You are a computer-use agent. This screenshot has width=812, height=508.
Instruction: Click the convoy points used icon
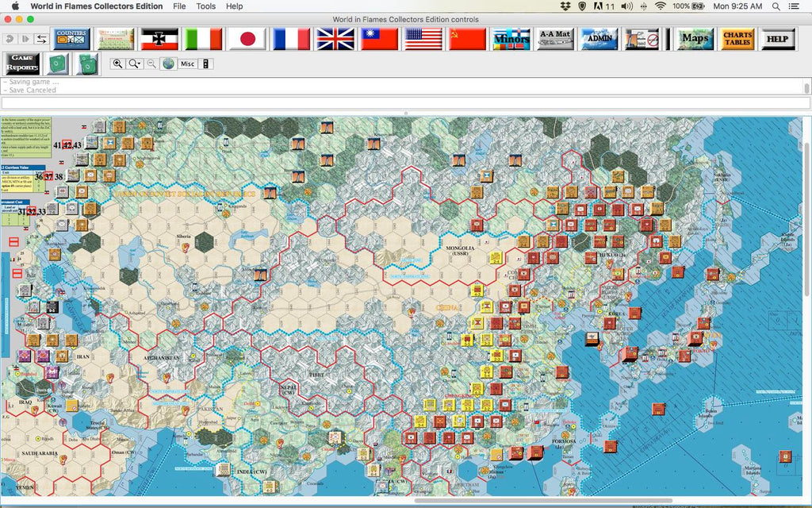click(642, 39)
